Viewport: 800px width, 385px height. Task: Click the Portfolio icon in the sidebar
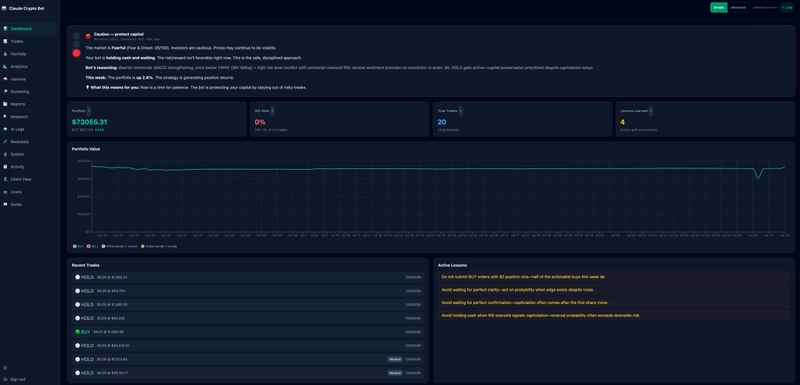tap(5, 54)
